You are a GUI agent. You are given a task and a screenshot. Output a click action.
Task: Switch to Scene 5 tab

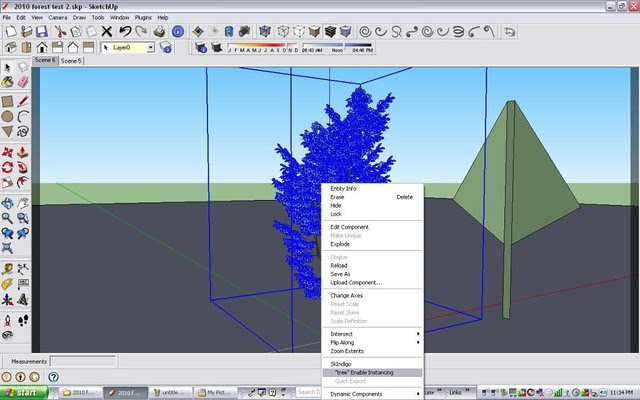(x=71, y=60)
